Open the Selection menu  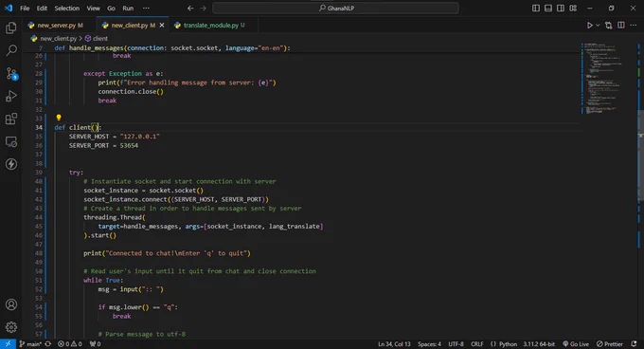click(x=66, y=8)
